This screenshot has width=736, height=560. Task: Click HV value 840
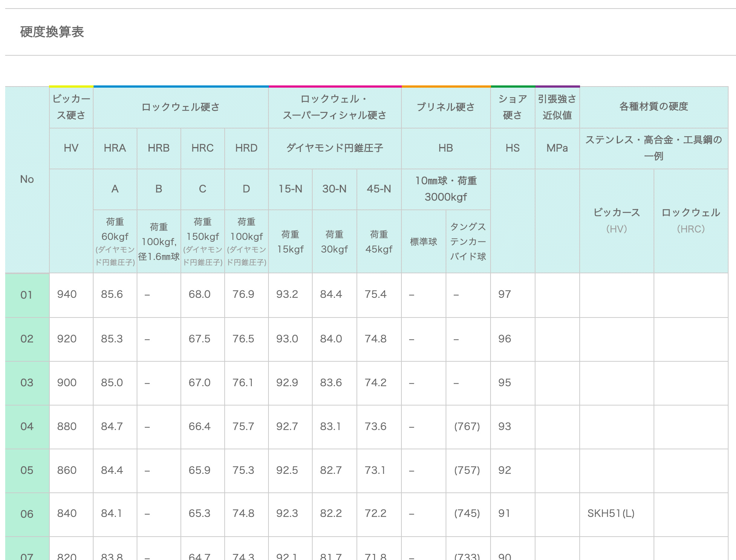[x=67, y=514]
